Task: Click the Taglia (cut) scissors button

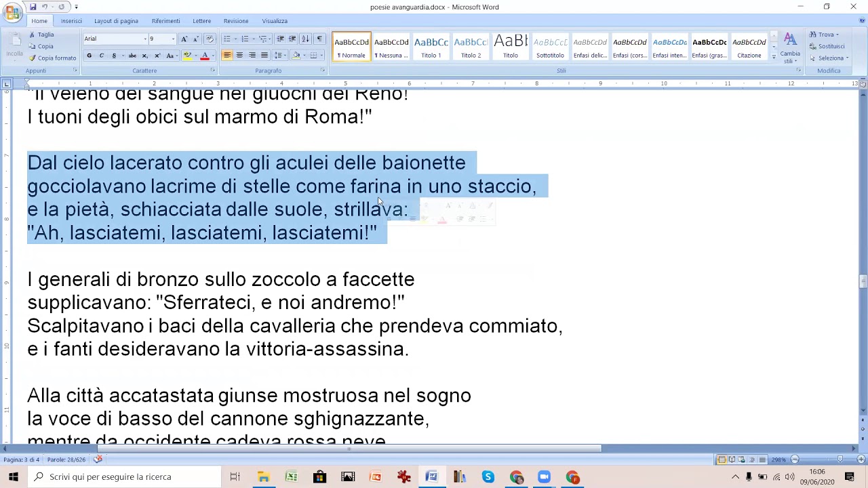Action: pos(41,35)
